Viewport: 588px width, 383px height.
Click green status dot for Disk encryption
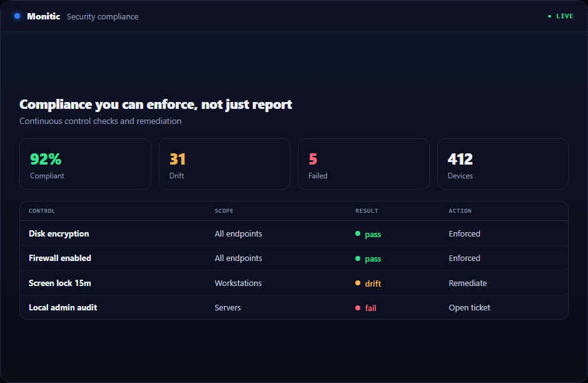click(358, 233)
